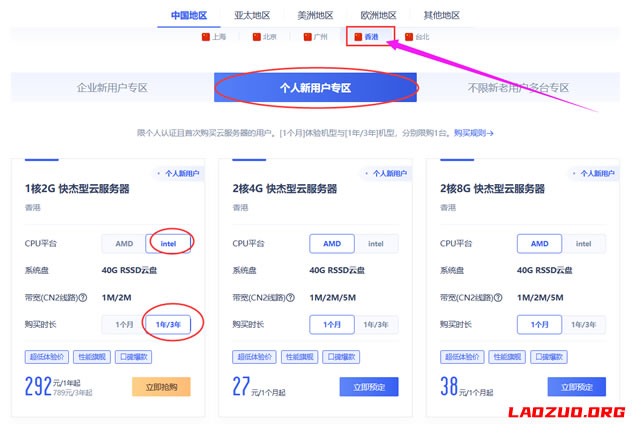The height and width of the screenshot is (424, 632).
Task: Click 1M/2M/5M bandwidth on the 2核8G card
Action: 540,298
